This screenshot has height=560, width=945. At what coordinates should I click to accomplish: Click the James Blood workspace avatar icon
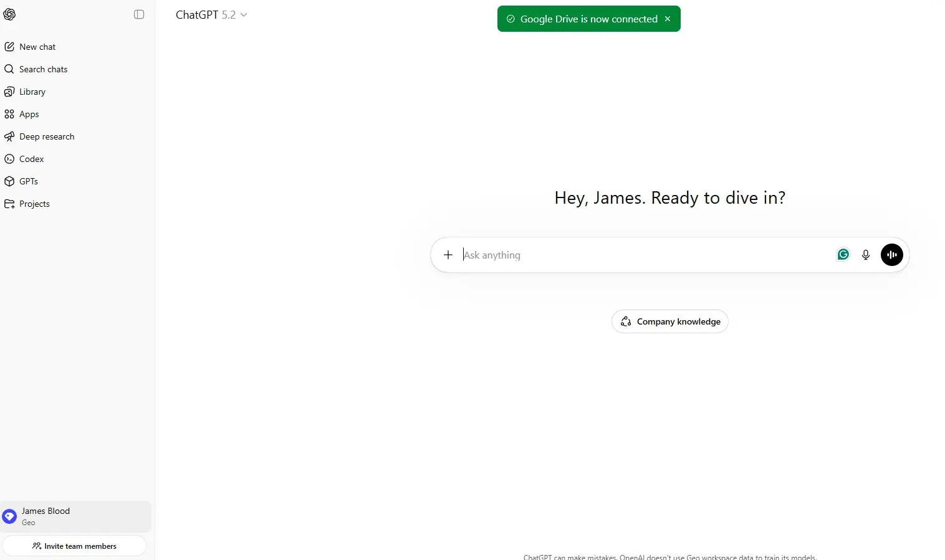coord(9,516)
